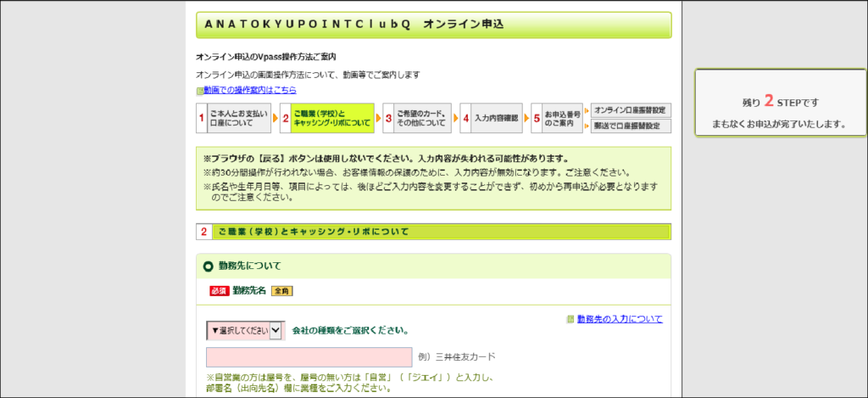Click the red number 2 in section heading
868x398 pixels.
[203, 232]
